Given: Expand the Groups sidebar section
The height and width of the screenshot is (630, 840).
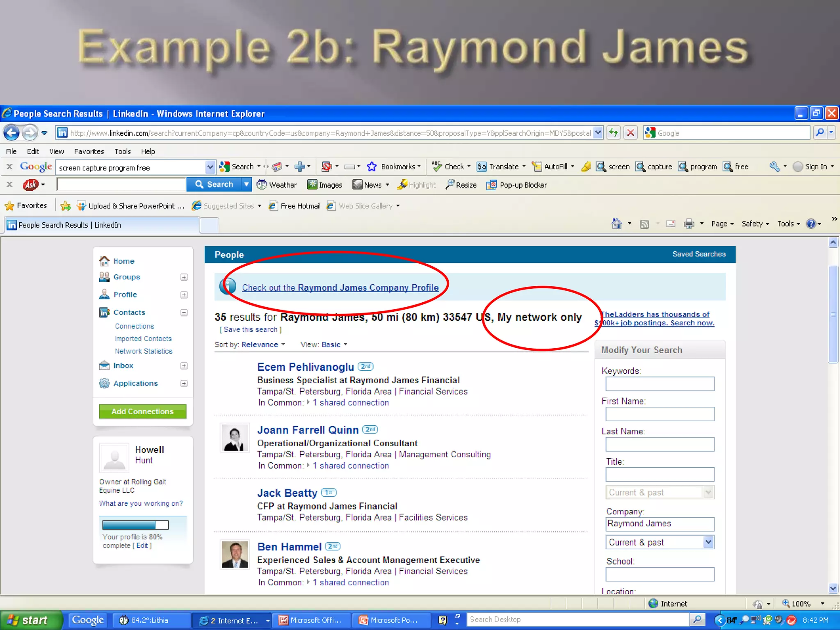Looking at the screenshot, I should (184, 277).
